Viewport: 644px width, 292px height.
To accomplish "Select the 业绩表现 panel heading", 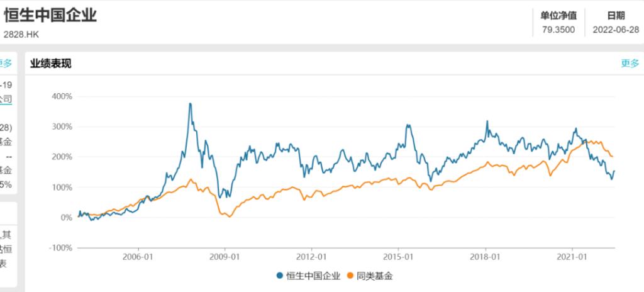I will click(51, 63).
